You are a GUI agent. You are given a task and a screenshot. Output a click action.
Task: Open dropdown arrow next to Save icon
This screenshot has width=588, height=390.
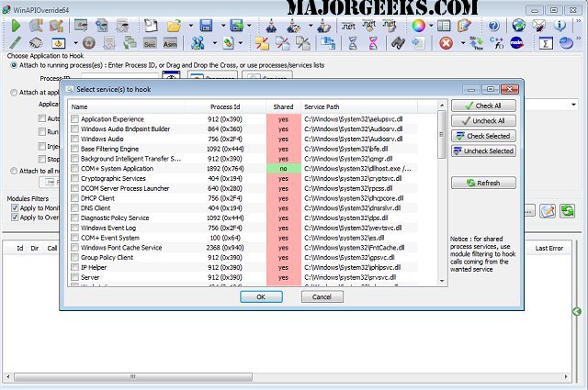(x=223, y=26)
